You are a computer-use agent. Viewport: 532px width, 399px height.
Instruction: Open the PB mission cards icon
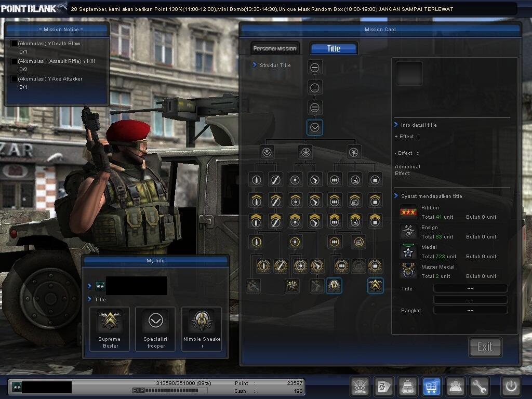pyautogui.click(x=384, y=386)
